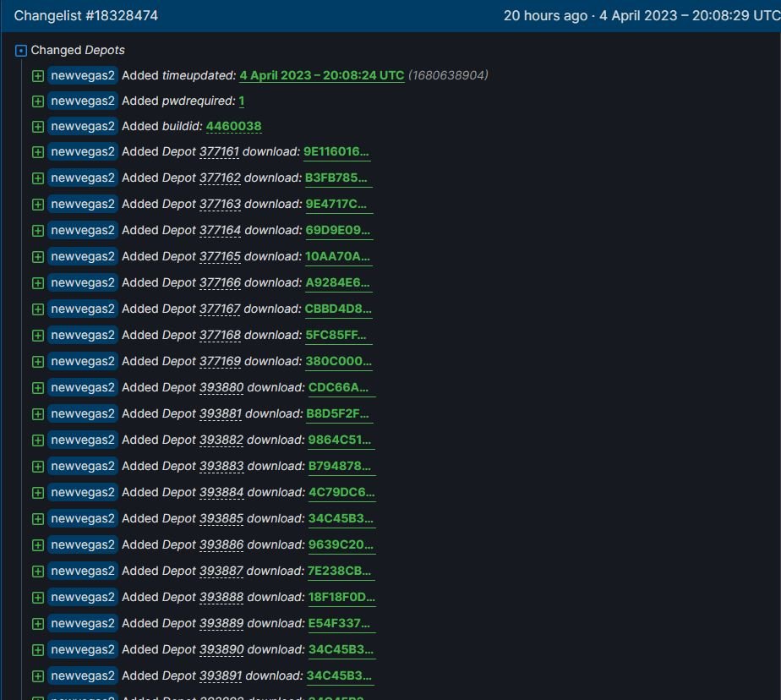
Task: Open manifest 380C000... link
Action: point(338,362)
